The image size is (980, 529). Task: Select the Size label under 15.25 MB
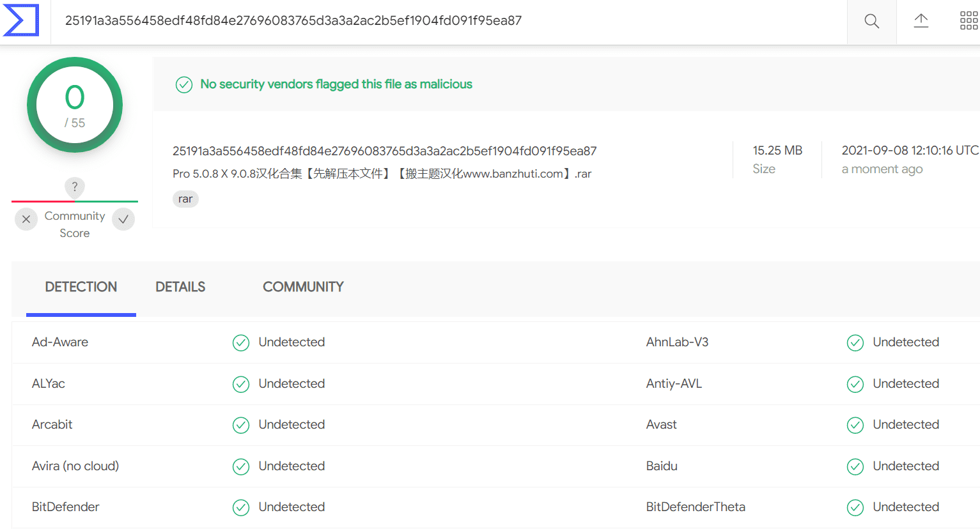point(764,169)
